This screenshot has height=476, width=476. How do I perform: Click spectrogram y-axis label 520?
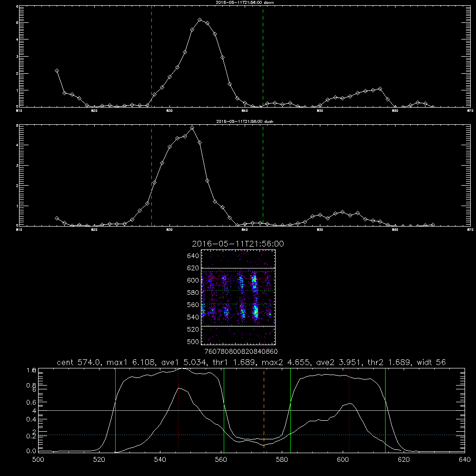[193, 329]
